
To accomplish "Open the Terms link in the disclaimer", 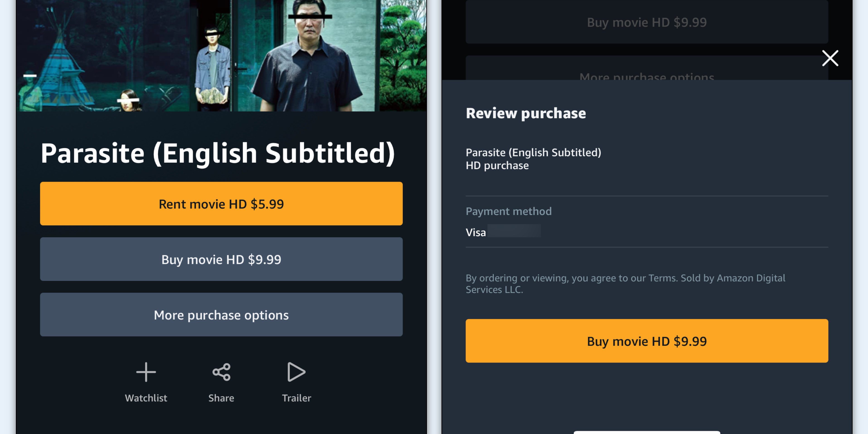I will pyautogui.click(x=662, y=278).
